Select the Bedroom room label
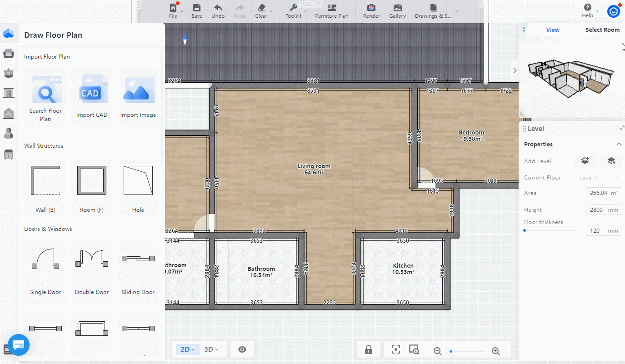The image size is (625, 364). [x=471, y=135]
